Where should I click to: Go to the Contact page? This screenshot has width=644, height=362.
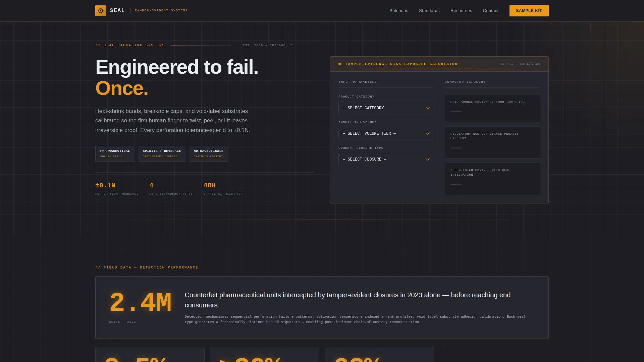(491, 11)
